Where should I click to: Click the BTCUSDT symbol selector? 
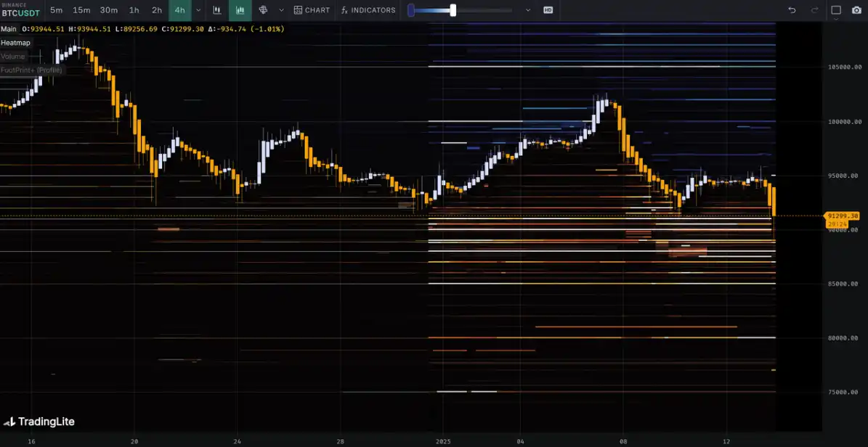[20, 12]
